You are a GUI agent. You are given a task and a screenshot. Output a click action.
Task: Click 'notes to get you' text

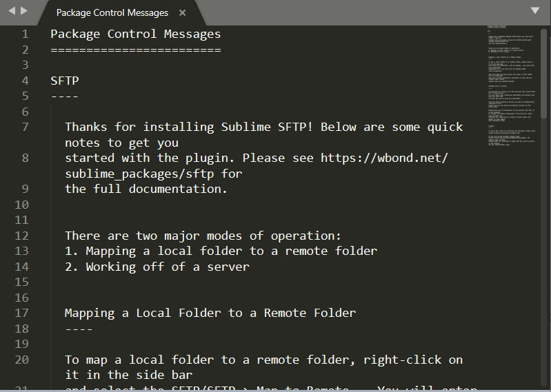click(121, 143)
